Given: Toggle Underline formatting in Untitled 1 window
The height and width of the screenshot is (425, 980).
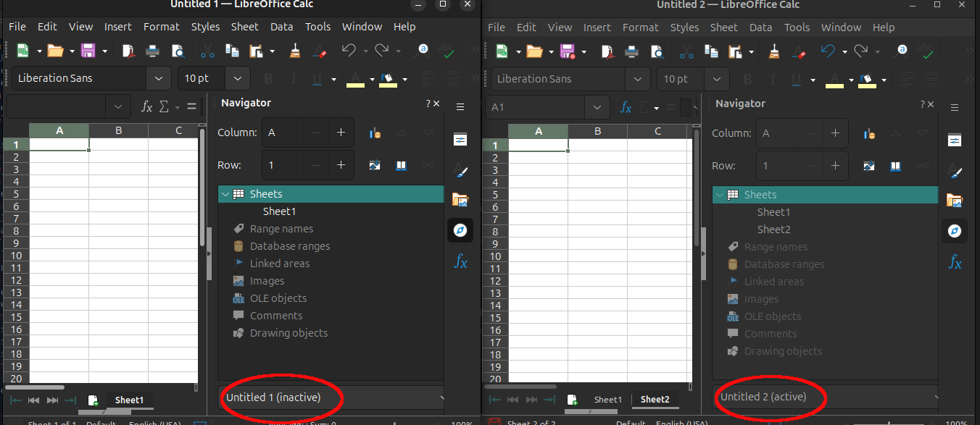Looking at the screenshot, I should 316,79.
